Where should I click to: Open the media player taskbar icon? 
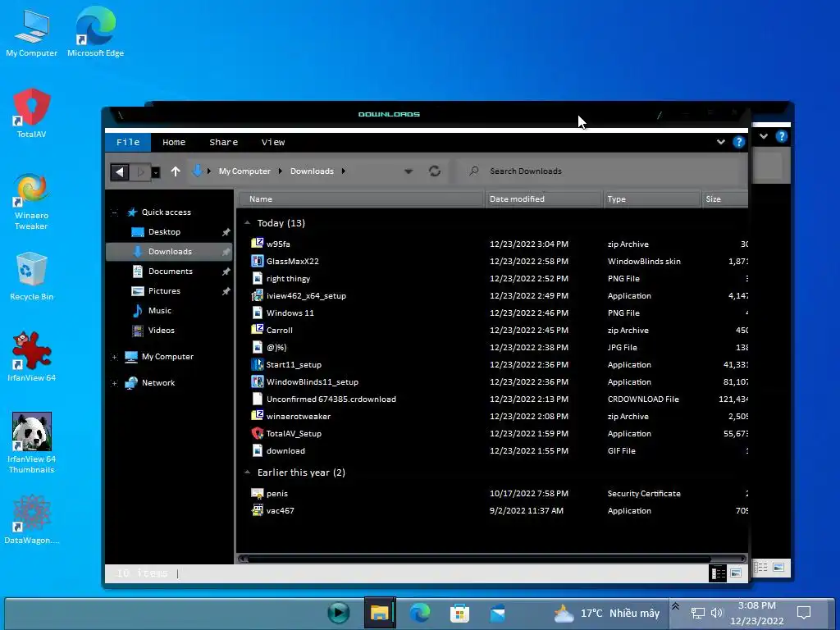[x=338, y=612]
